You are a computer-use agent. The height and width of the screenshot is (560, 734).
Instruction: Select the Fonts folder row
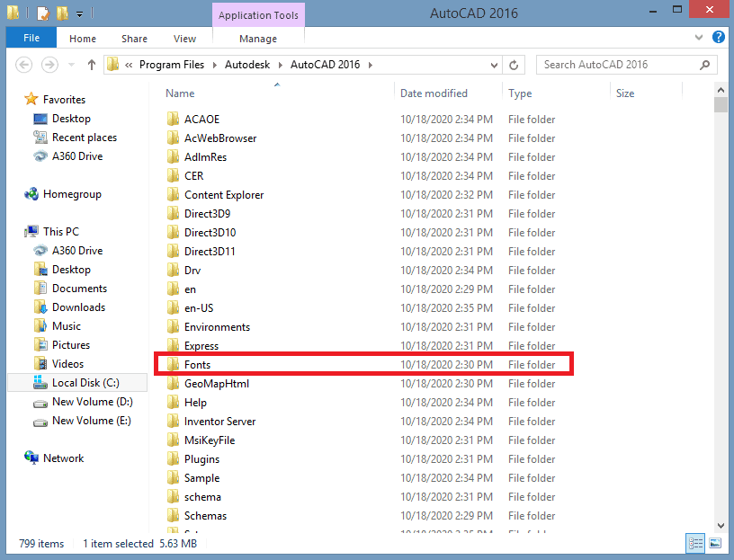pos(363,364)
